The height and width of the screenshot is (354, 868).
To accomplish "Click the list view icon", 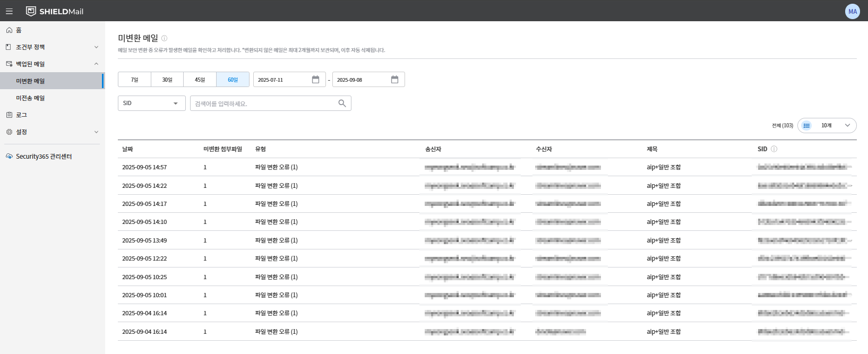I will tap(806, 126).
